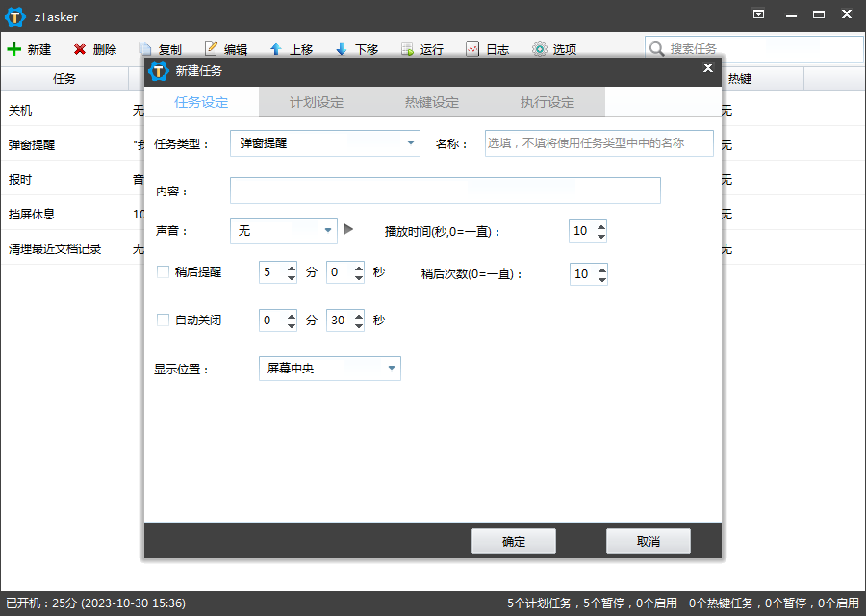Viewport: 866px width, 616px height.
Task: Increase the 播放时间 stepper value
Action: tap(601, 226)
